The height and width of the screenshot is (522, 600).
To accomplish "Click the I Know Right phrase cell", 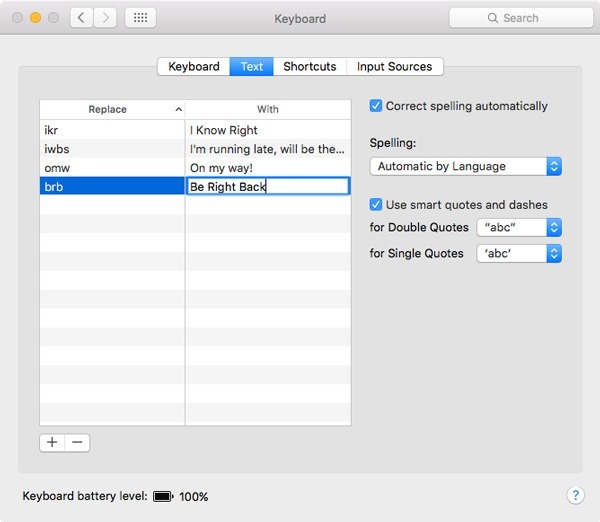I will point(268,130).
